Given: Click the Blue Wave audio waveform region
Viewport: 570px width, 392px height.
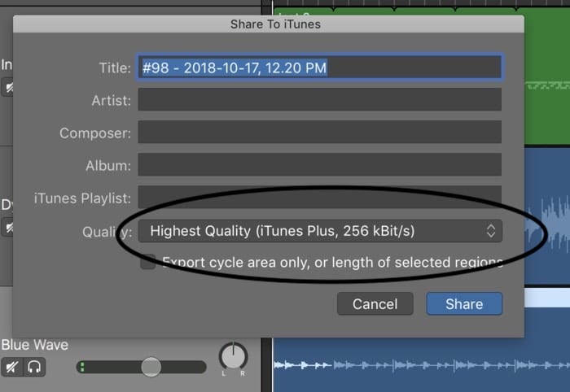Looking at the screenshot, I should 421,365.
